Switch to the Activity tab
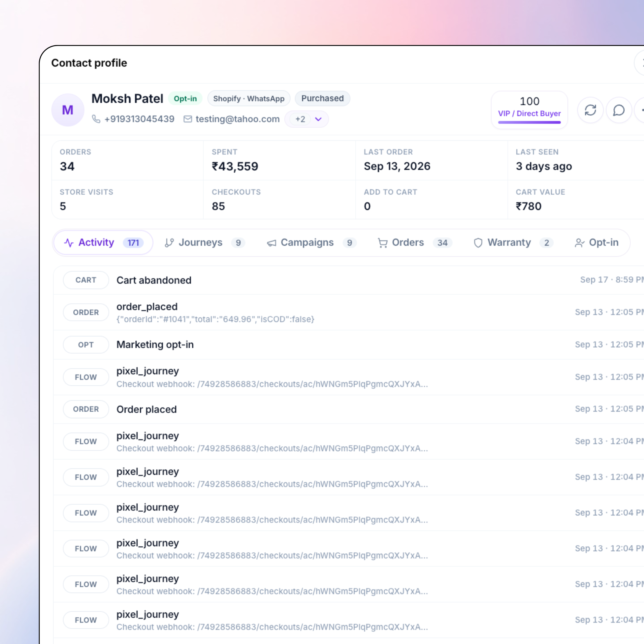The width and height of the screenshot is (644, 644). point(103,243)
